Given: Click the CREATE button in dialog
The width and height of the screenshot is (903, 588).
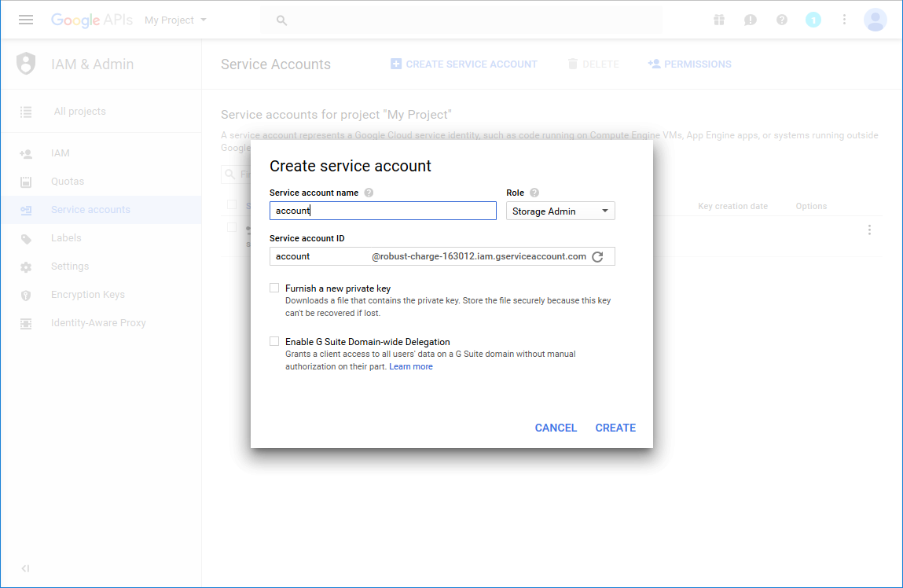Looking at the screenshot, I should [x=615, y=428].
